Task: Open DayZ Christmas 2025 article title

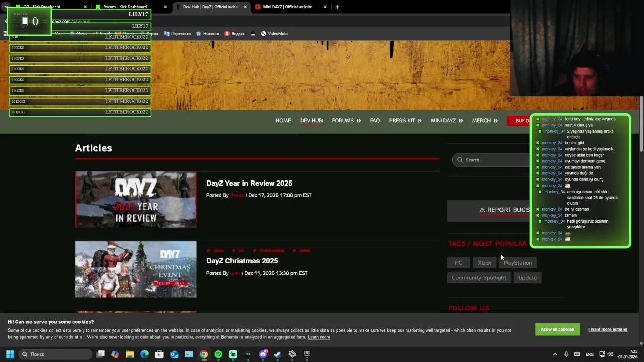Action: pyautogui.click(x=242, y=261)
